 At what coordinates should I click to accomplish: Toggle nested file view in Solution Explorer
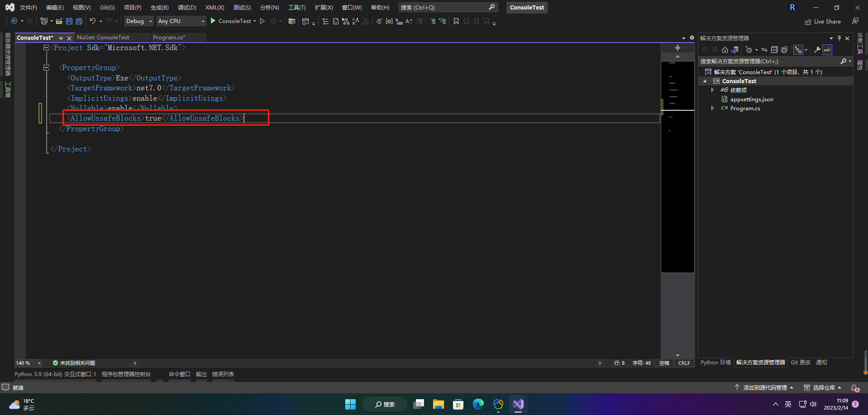point(798,50)
